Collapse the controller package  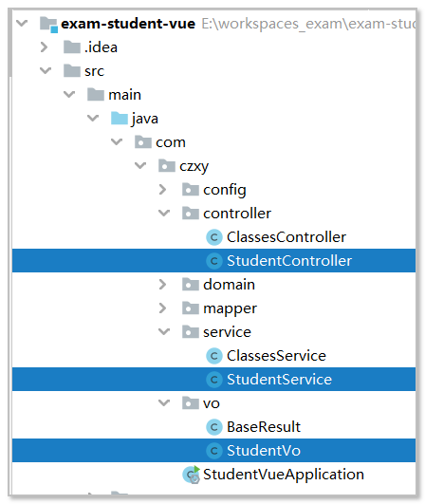(164, 214)
